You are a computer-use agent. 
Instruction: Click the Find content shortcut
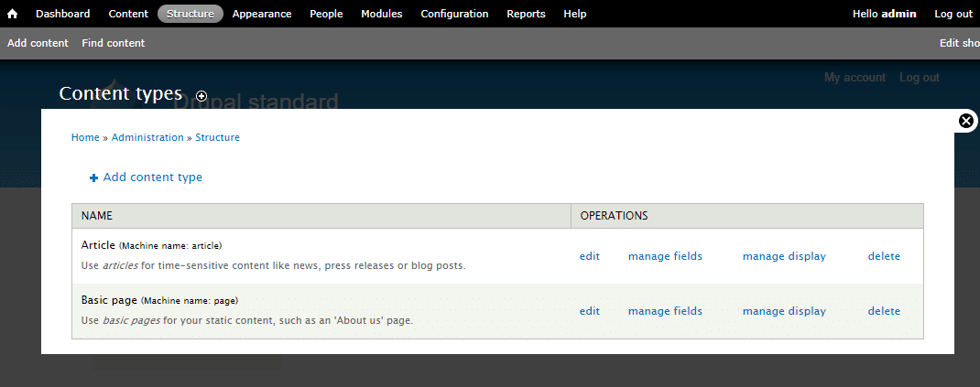coord(113,43)
